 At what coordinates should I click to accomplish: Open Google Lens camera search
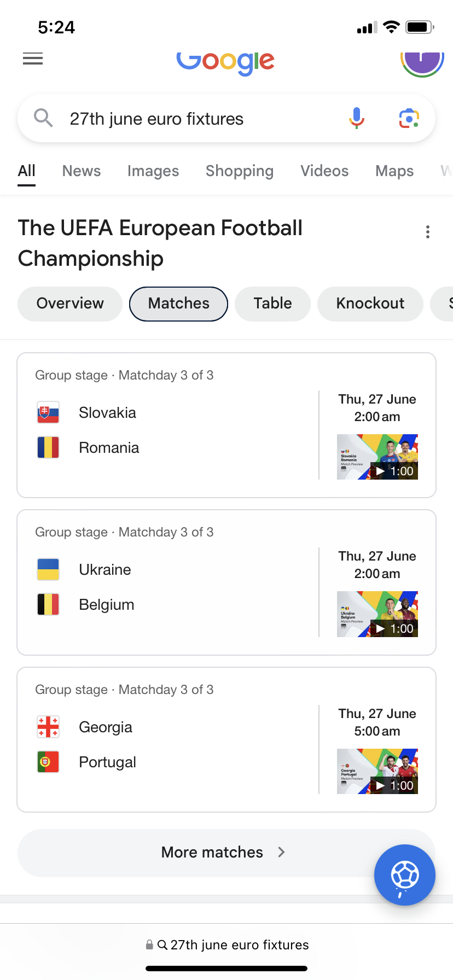[409, 118]
